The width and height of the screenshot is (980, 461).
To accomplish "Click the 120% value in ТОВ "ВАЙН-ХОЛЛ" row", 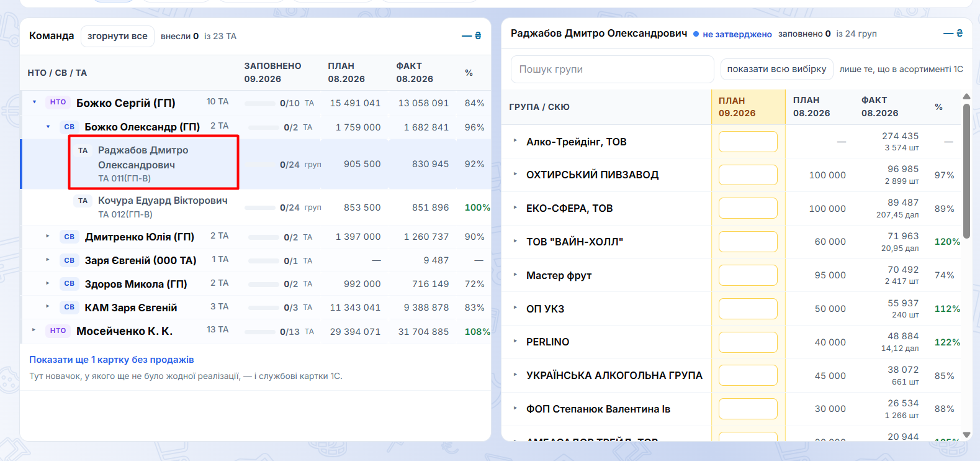I will [947, 242].
